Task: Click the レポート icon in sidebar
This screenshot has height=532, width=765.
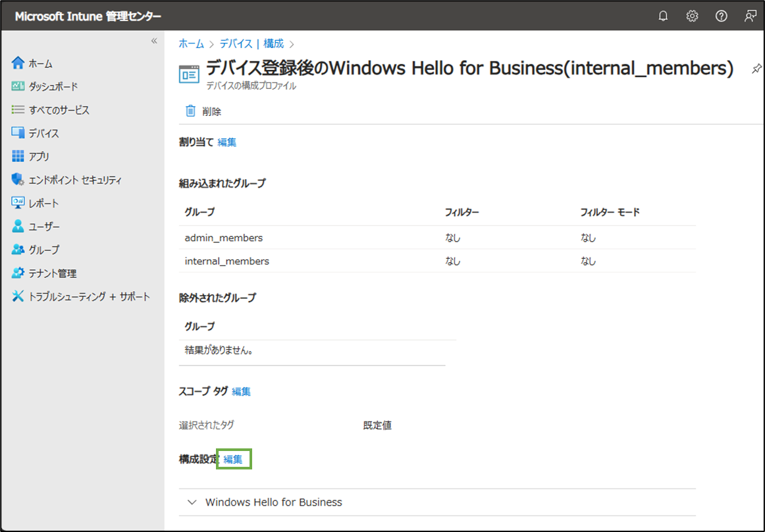Action: 18,203
